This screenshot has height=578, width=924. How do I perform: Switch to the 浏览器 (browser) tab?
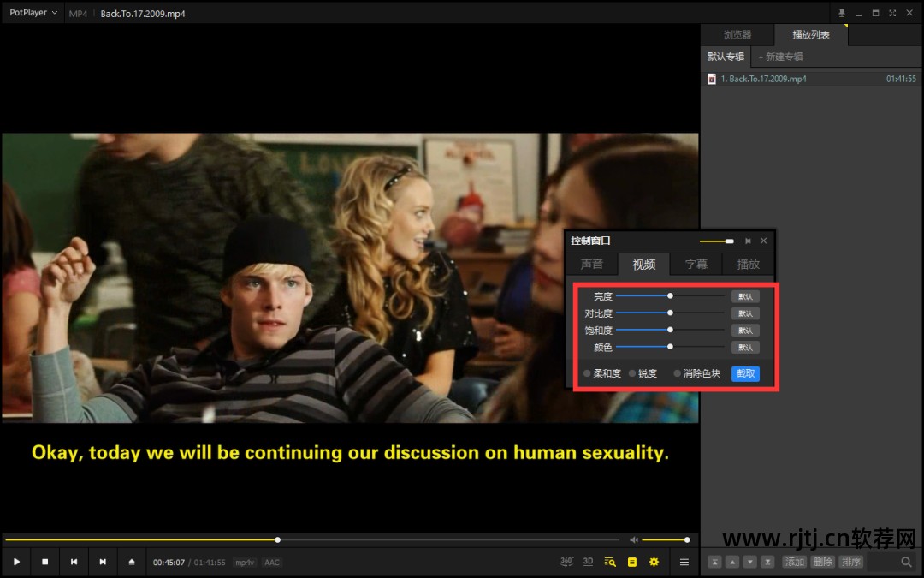(737, 35)
